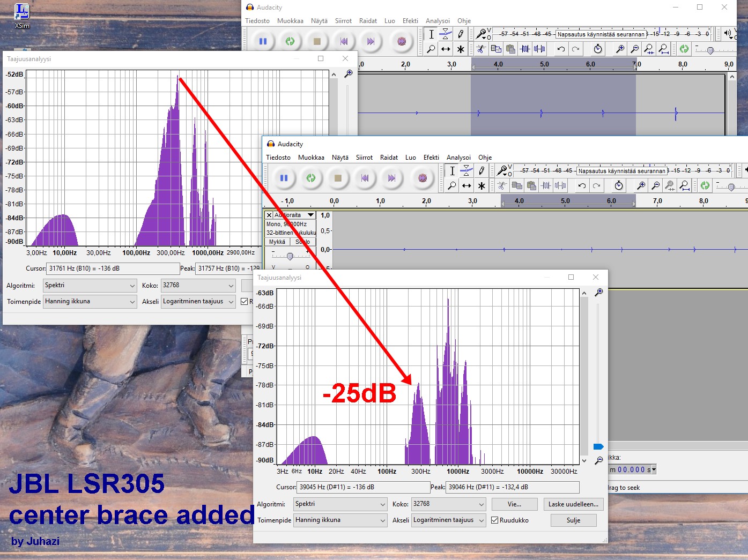Toggle the sync-lock clock icon in front Audacity
Image resolution: width=748 pixels, height=560 pixels.
619,185
